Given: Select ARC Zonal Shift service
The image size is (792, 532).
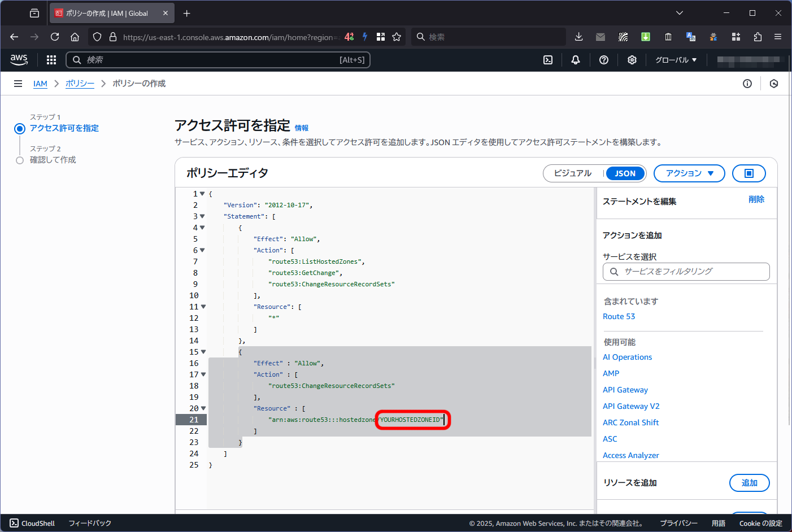Looking at the screenshot, I should click(x=630, y=422).
